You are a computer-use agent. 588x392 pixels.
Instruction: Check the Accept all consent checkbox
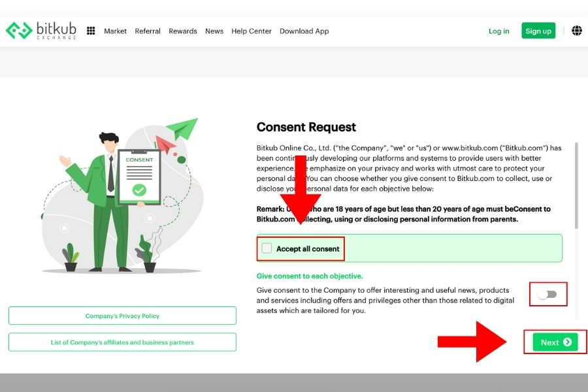click(x=267, y=248)
